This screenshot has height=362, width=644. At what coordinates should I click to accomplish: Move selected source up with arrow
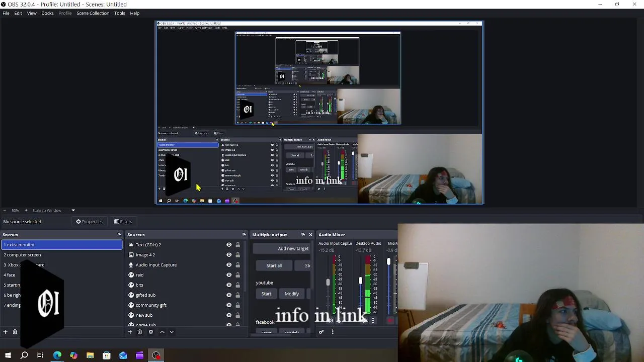(162, 332)
